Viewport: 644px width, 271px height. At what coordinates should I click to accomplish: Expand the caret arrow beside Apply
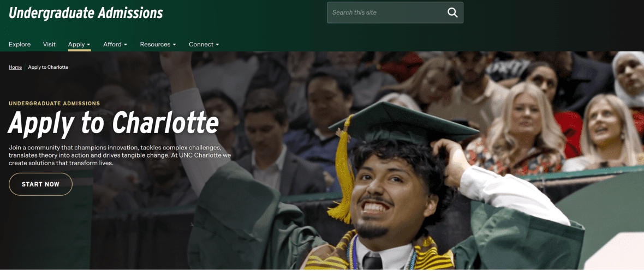click(x=89, y=45)
